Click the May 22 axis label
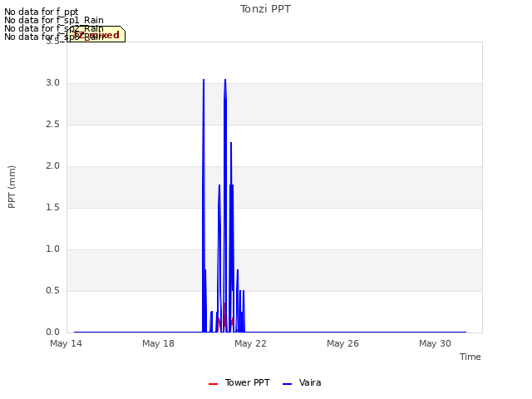Viewport: 532px width, 399px height. coord(250,343)
